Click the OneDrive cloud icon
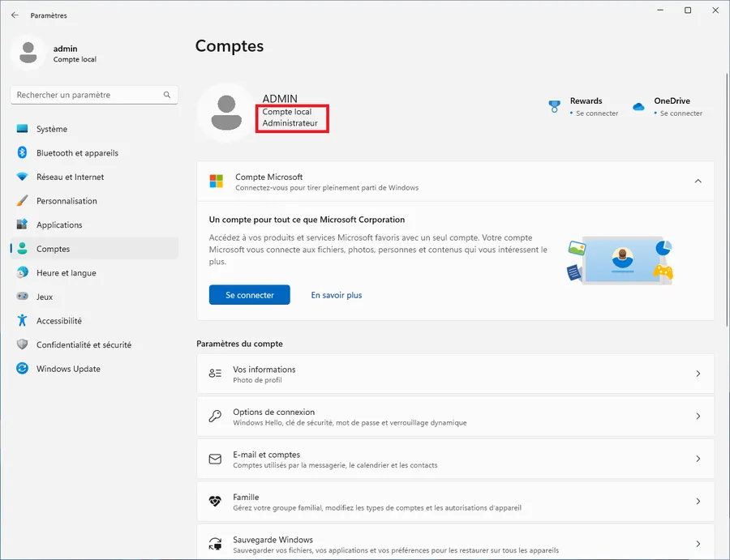 638,106
